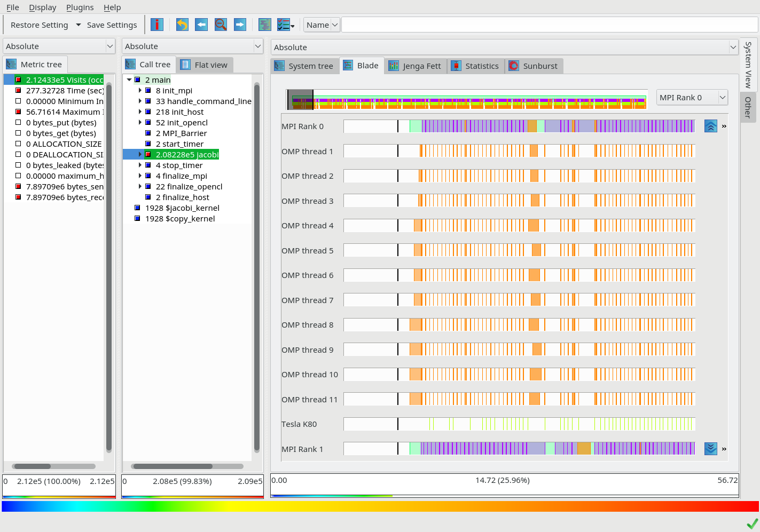Open the Plugins menu

coord(80,7)
